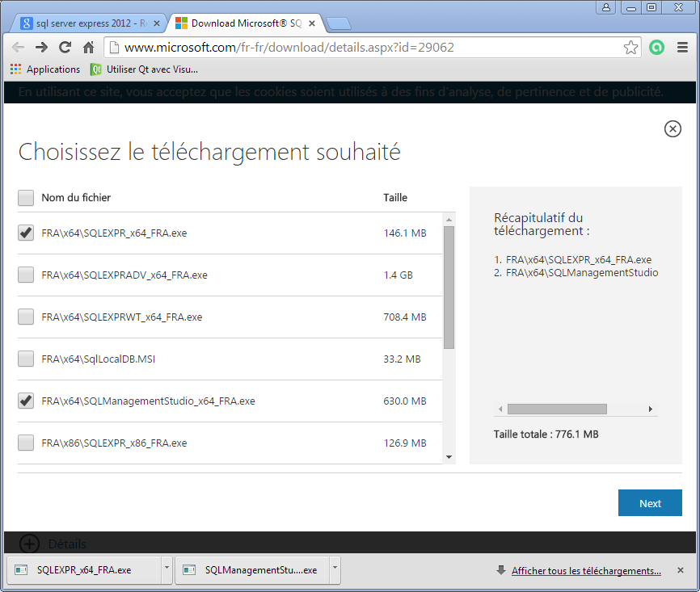Viewport: 700px width, 592px height.
Task: Navigate back using the back arrow
Action: click(x=18, y=48)
